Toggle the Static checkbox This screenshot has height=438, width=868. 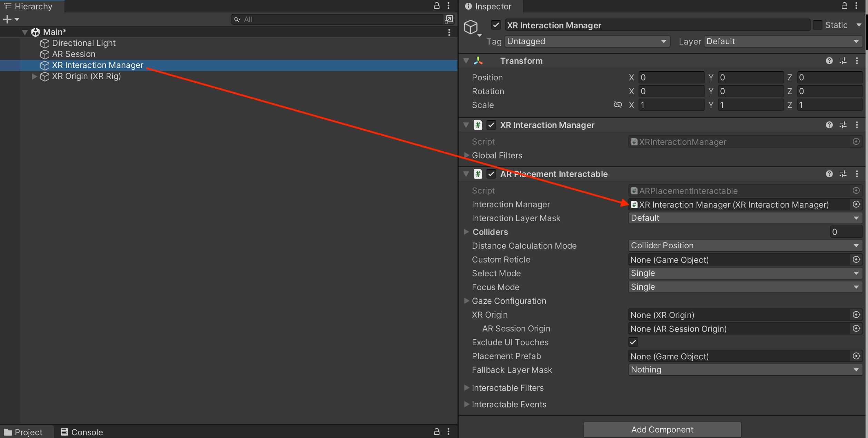pyautogui.click(x=817, y=25)
